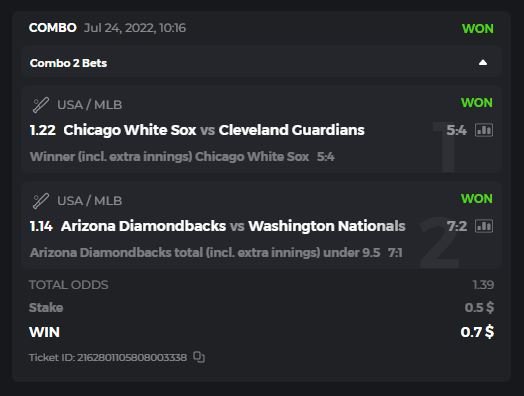
Task: Select the first USA / MLB league label
Action: tap(90, 105)
